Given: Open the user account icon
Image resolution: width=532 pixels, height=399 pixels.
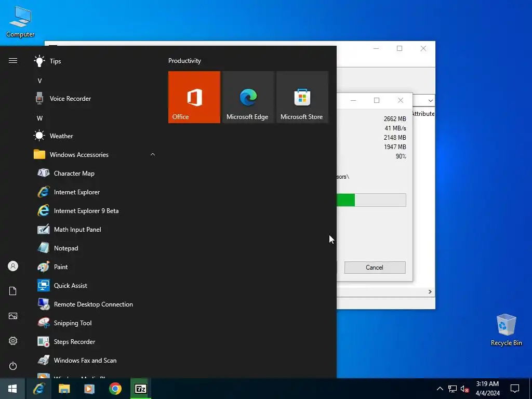Looking at the screenshot, I should (x=13, y=266).
